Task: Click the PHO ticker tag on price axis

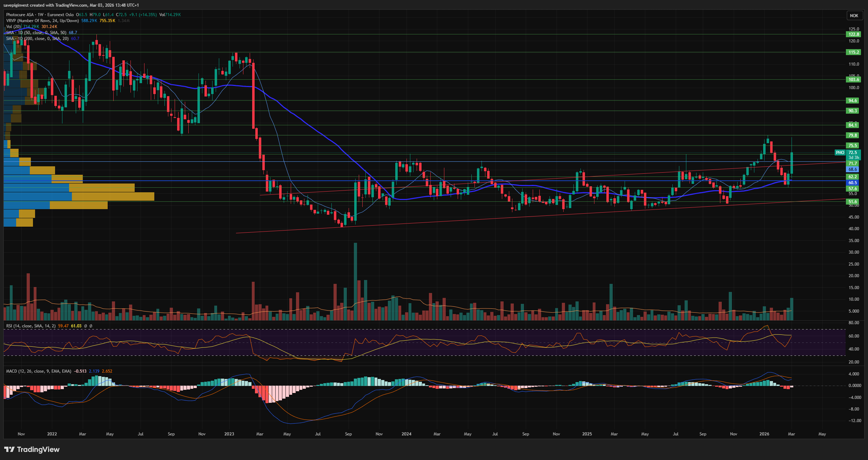Action: click(x=840, y=153)
